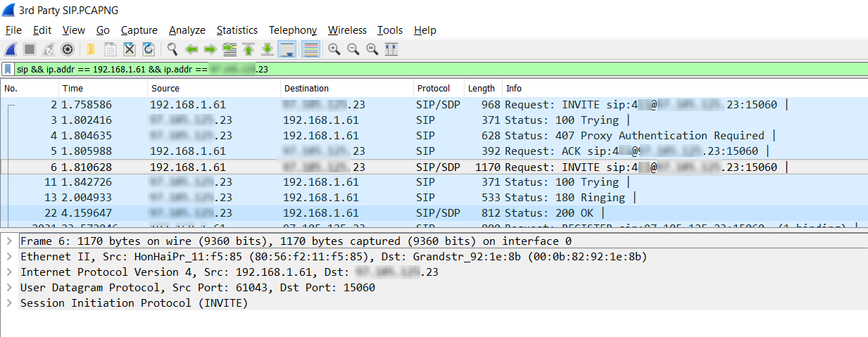Open the View menu
Image resolution: width=868 pixels, height=337 pixels.
point(74,30)
